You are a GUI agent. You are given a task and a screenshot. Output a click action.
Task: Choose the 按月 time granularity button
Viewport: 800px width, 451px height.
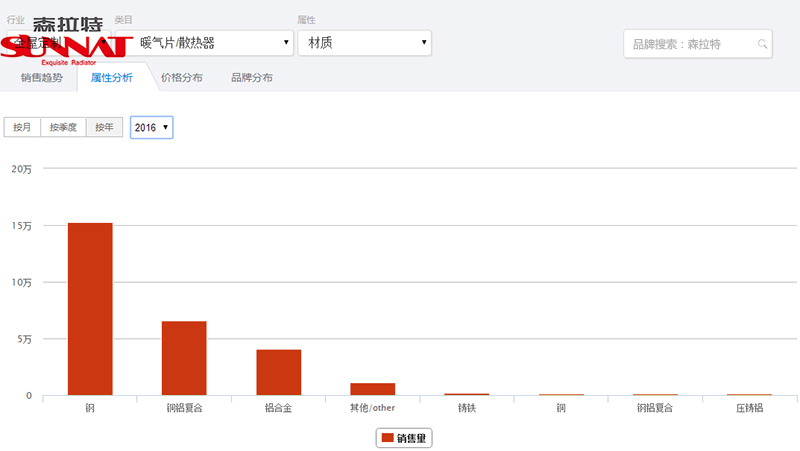tap(22, 127)
